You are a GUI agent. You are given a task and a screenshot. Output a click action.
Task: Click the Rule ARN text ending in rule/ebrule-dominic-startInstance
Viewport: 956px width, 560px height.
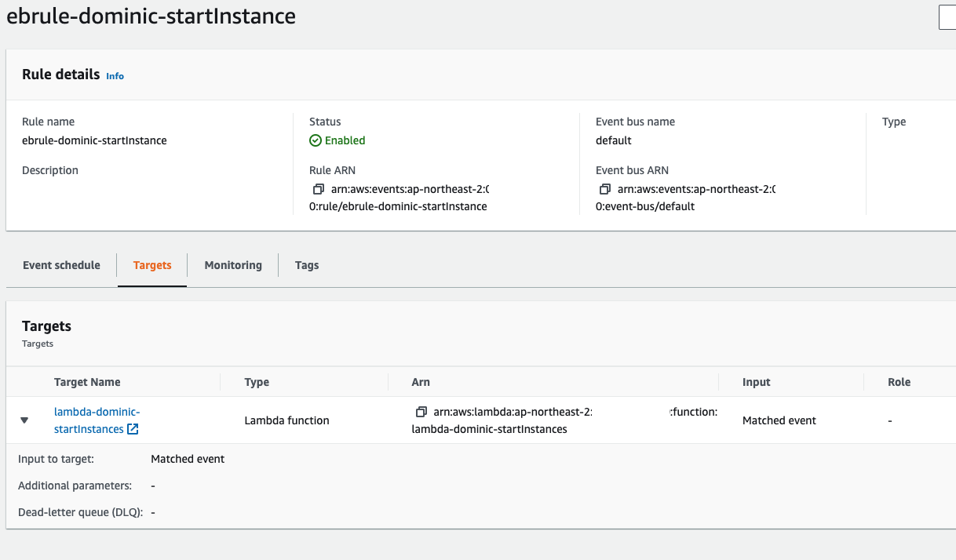398,198
